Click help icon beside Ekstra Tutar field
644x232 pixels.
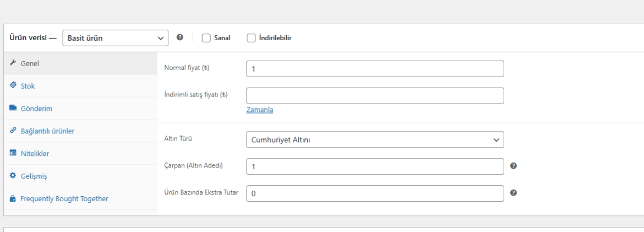(514, 192)
